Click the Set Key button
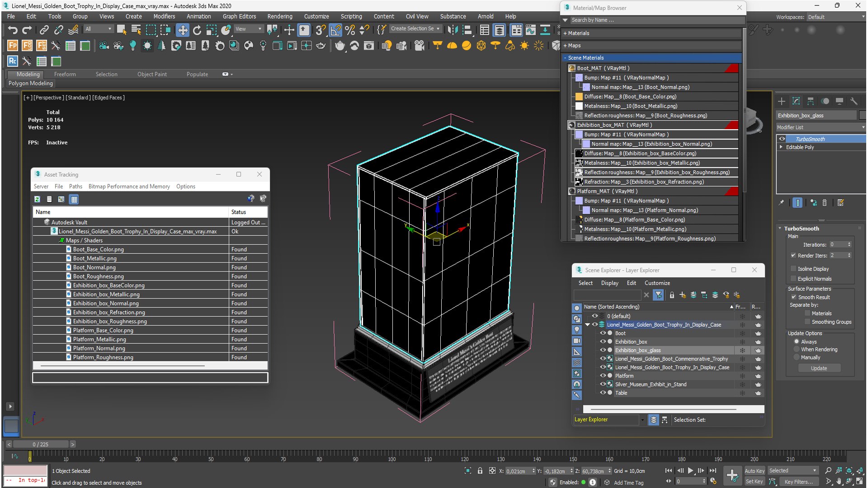The width and height of the screenshot is (868, 488). (x=755, y=482)
